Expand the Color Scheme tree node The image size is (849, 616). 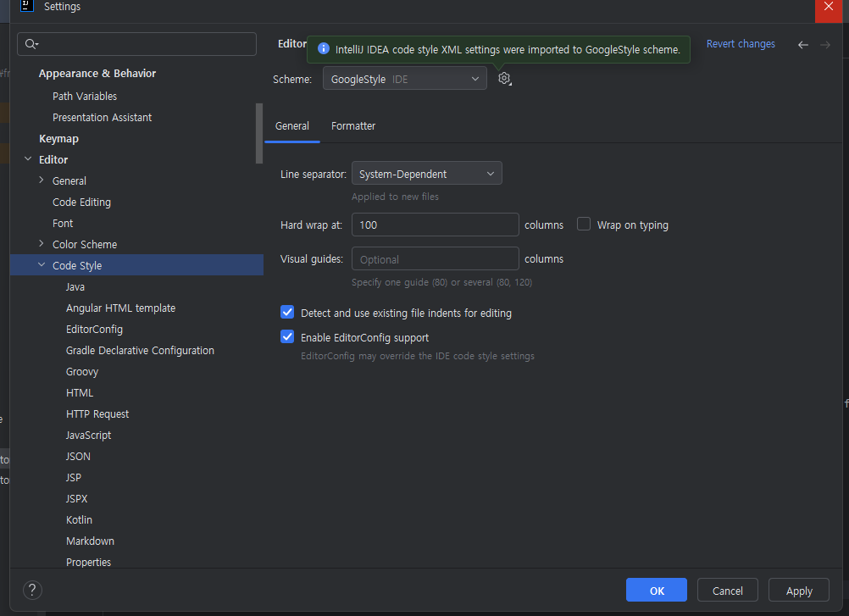point(42,244)
